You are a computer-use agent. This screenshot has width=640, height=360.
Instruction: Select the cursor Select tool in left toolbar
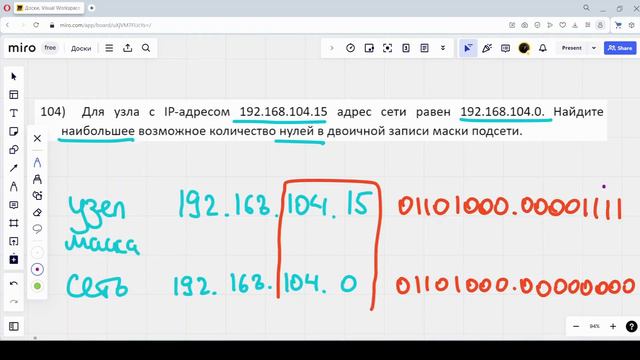(13, 76)
